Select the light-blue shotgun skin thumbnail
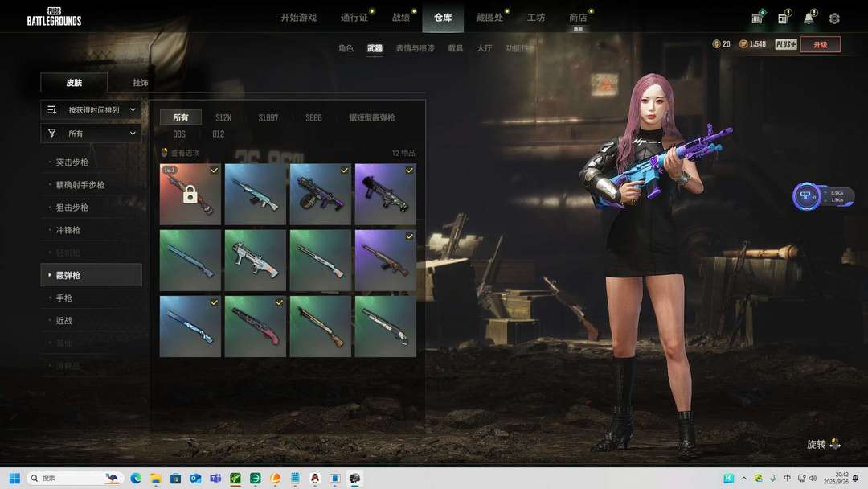This screenshot has width=868, height=489. point(256,195)
